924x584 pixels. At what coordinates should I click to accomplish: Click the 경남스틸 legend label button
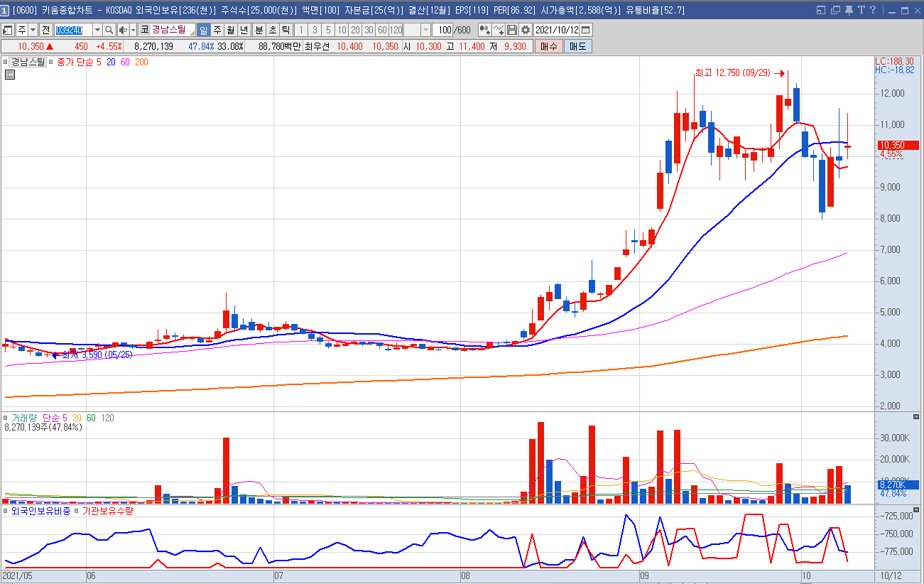pos(28,63)
